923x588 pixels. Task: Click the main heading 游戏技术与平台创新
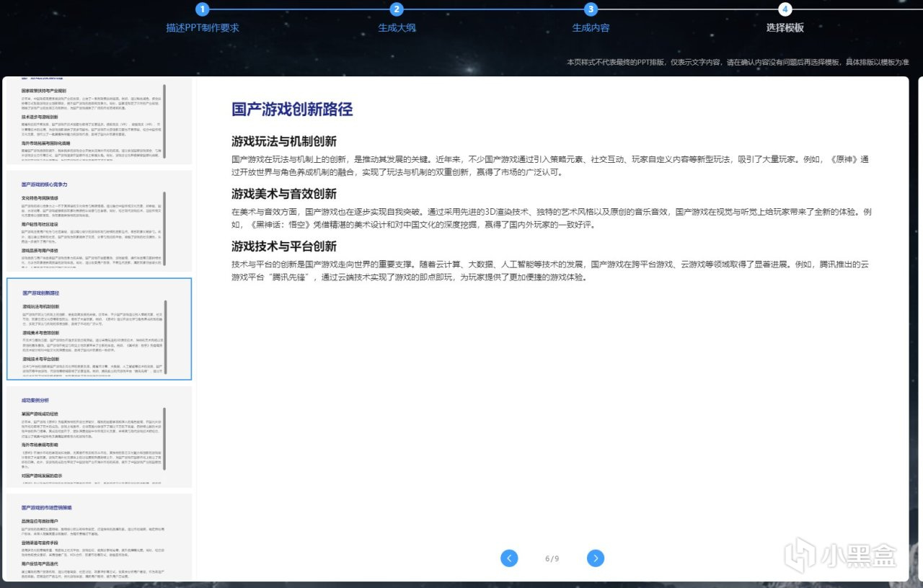coord(284,247)
